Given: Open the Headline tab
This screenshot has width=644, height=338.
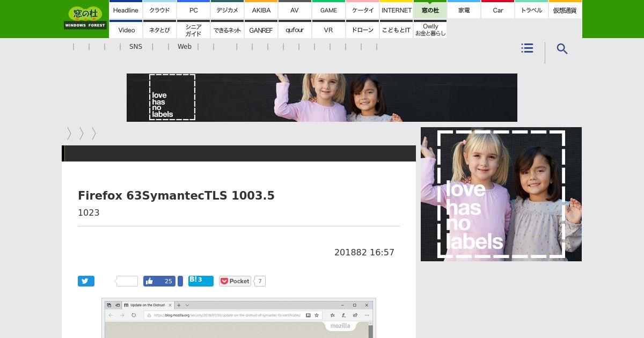Looking at the screenshot, I should [x=126, y=10].
